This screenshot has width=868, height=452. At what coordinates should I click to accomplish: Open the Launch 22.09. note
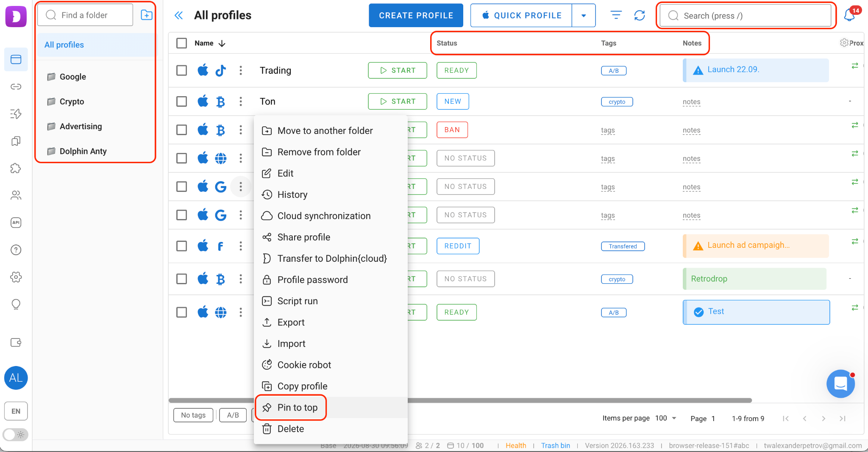point(756,70)
